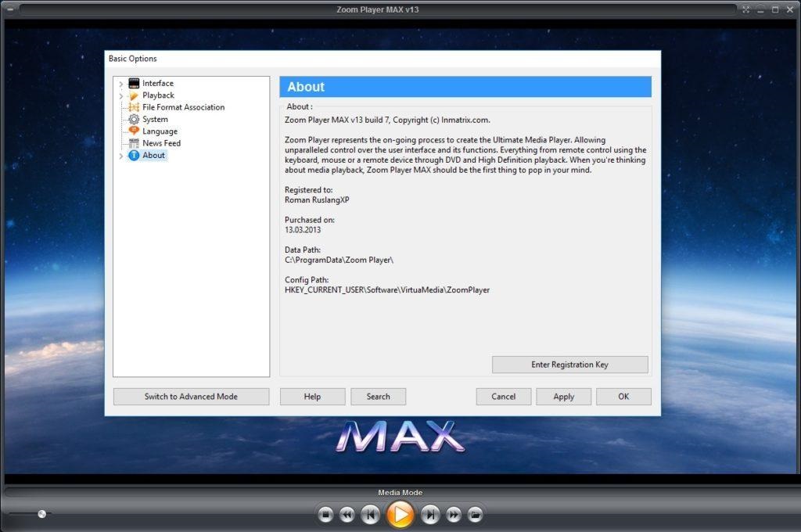This screenshot has width=801, height=532.
Task: Click the "Zoom Player MAX v13 build 7" copyright line
Action: point(388,120)
